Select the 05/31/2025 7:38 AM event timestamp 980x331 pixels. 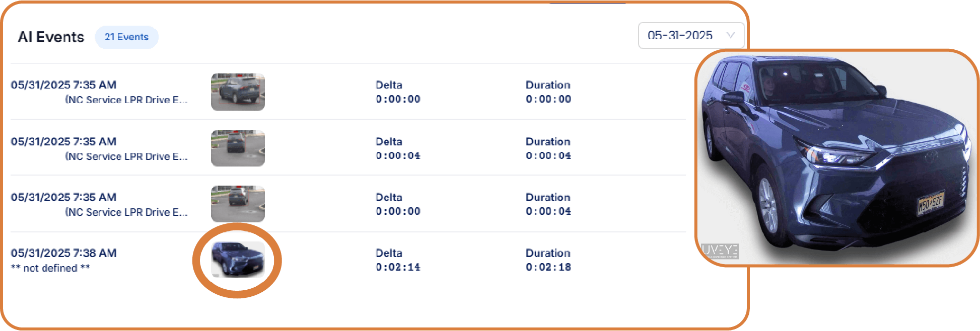pos(63,253)
